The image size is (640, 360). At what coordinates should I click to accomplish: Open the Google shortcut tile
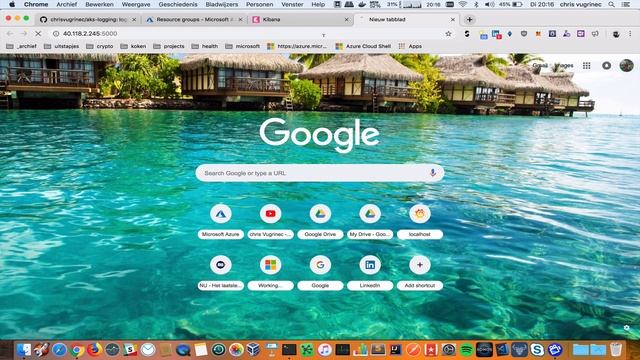320,272
